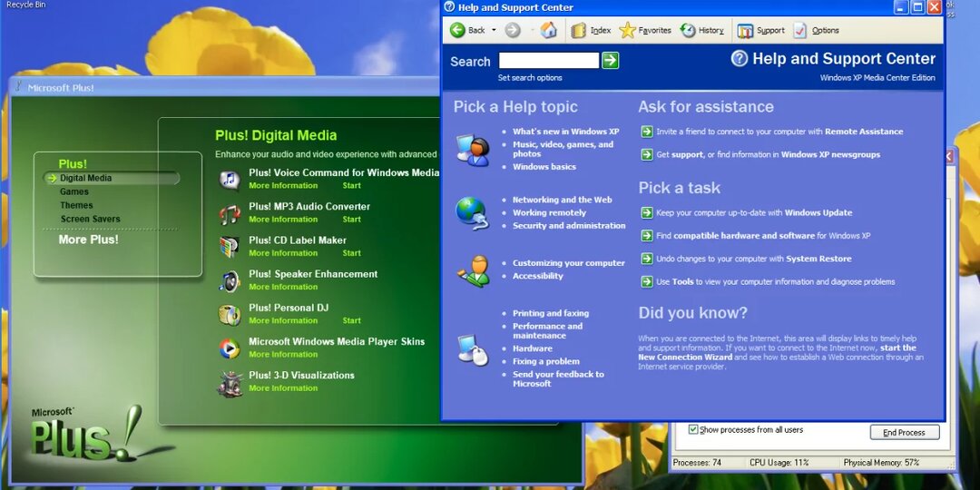Click Processes: 74 in Task Manager status bar
This screenshot has height=490, width=980.
[x=697, y=463]
